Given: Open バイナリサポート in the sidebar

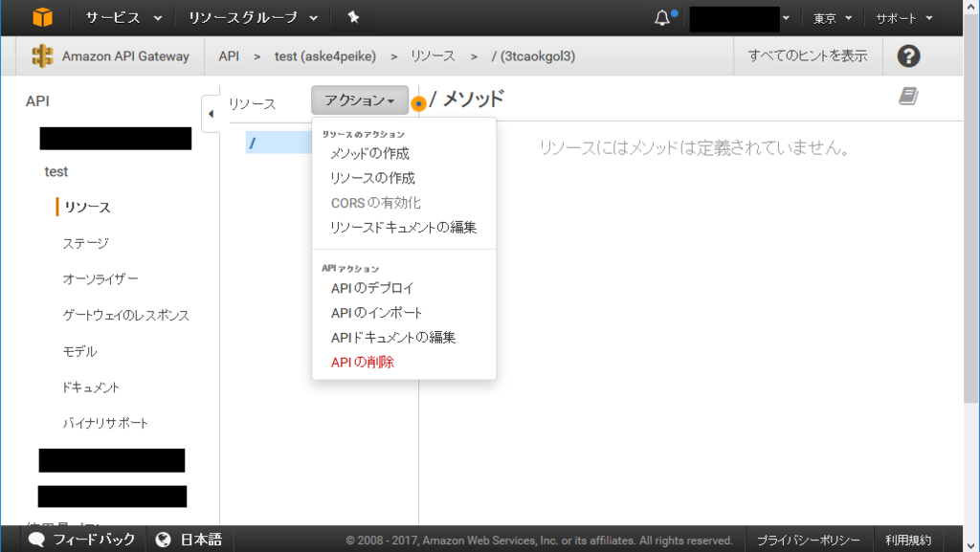Looking at the screenshot, I should (x=105, y=424).
